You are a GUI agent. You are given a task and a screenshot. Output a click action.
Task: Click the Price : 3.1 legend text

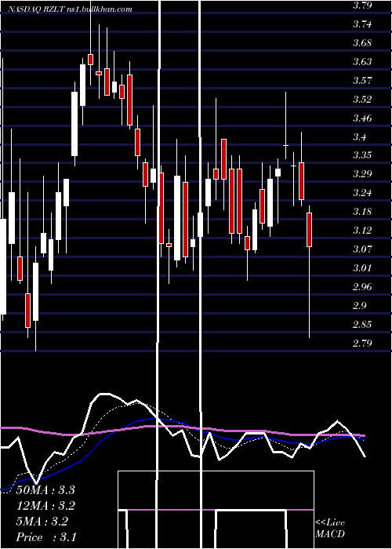[x=46, y=537]
